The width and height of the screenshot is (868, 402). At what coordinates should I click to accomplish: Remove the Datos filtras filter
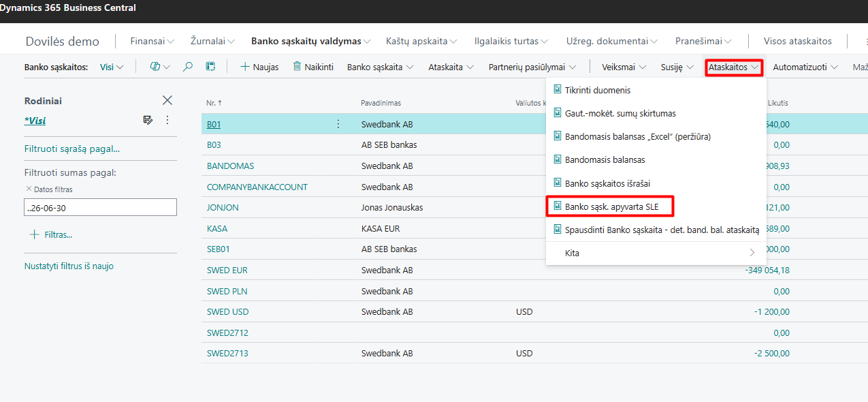[x=29, y=189]
